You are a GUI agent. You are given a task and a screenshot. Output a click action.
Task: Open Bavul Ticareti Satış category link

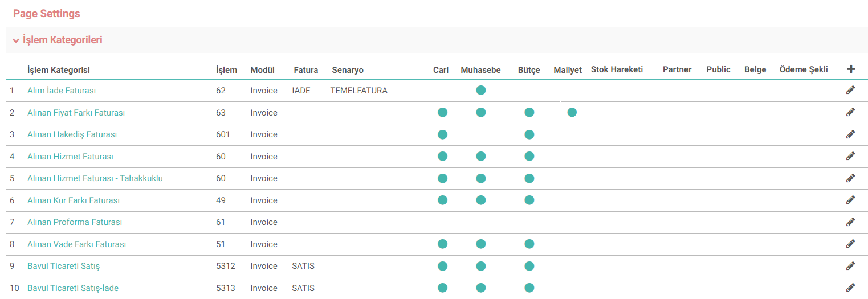pyautogui.click(x=64, y=266)
